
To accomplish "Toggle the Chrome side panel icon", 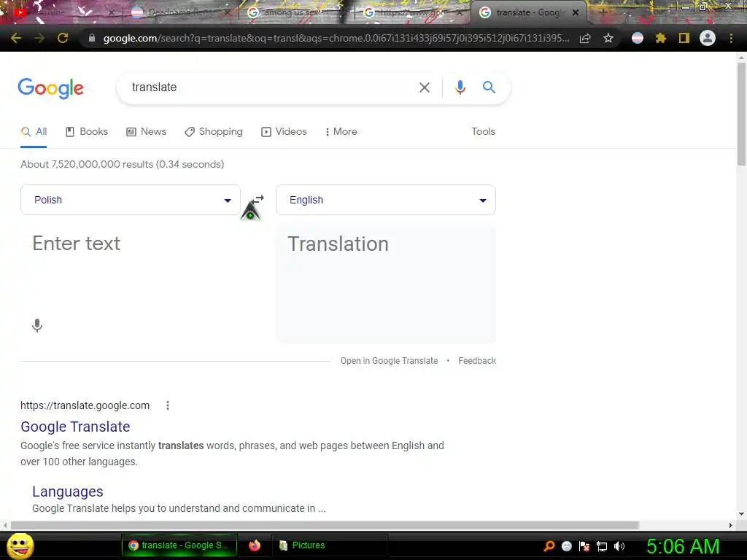I will tap(684, 38).
